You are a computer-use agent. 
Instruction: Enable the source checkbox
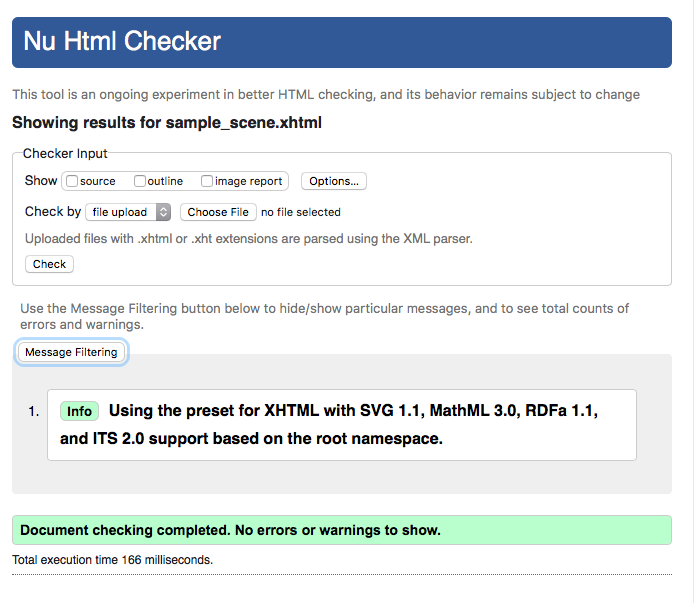point(72,181)
